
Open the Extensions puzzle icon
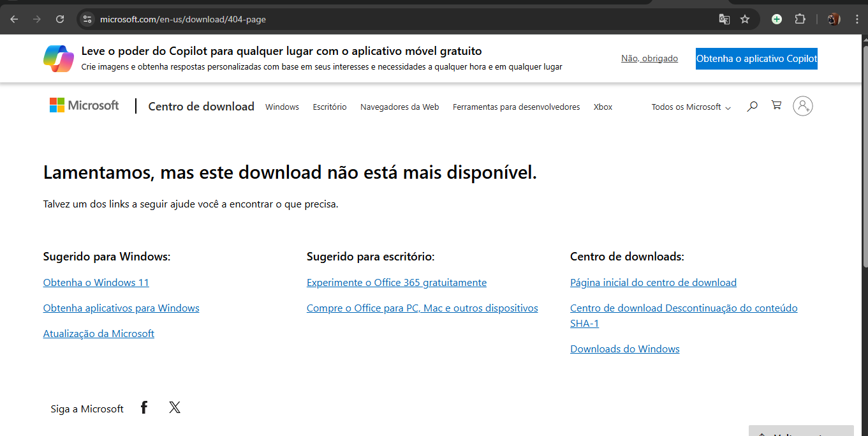800,19
